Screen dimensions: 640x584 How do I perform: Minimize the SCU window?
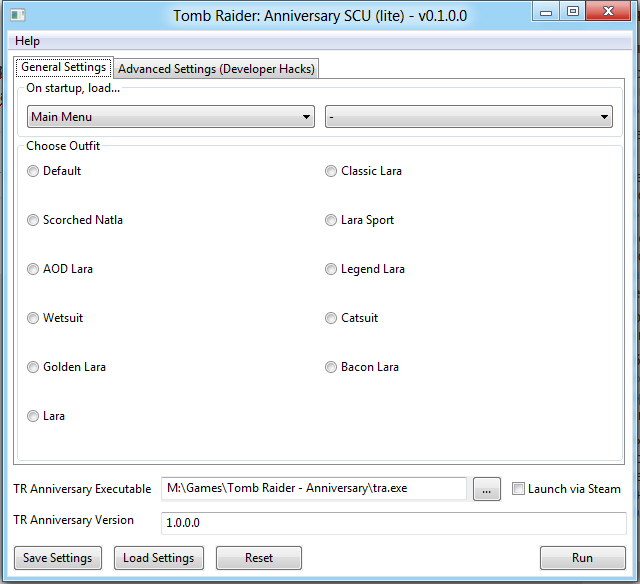(546, 11)
